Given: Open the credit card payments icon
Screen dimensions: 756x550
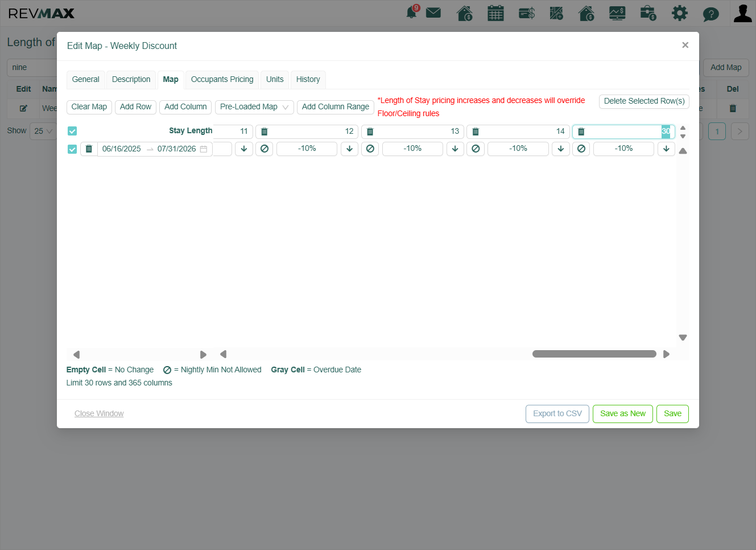Looking at the screenshot, I should [527, 13].
